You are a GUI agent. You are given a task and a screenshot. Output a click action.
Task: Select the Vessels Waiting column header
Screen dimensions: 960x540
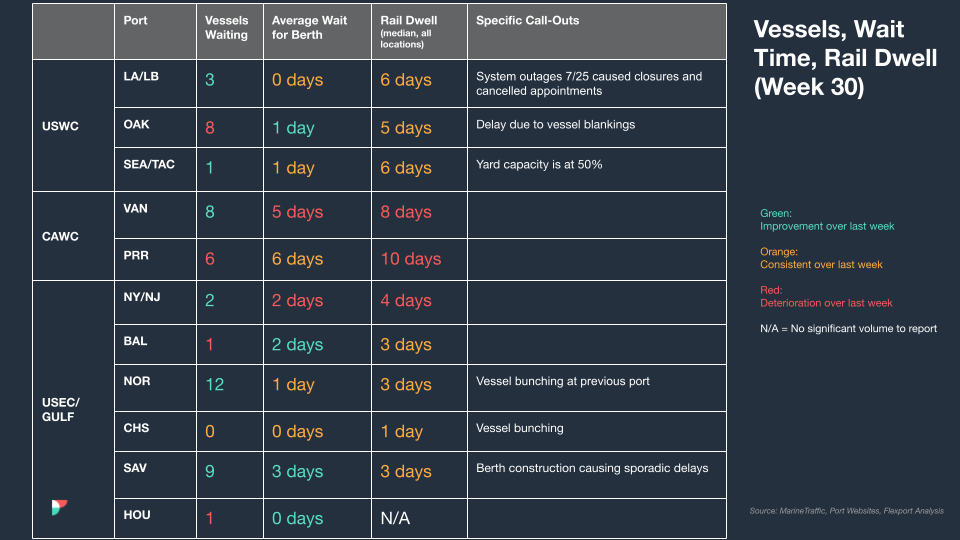[x=227, y=28]
